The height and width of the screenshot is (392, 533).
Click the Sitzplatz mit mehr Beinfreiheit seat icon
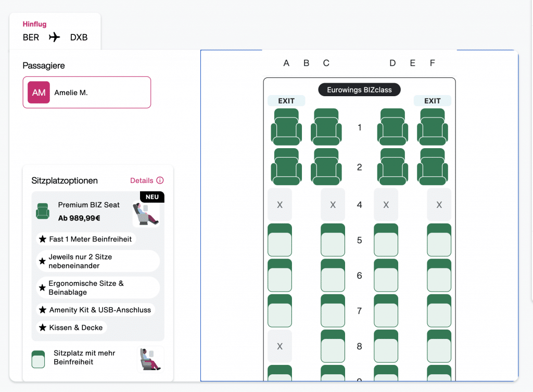click(38, 359)
